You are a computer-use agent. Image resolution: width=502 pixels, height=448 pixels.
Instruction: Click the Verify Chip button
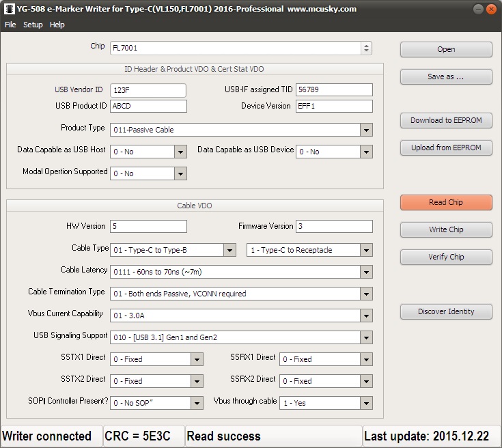coord(446,257)
